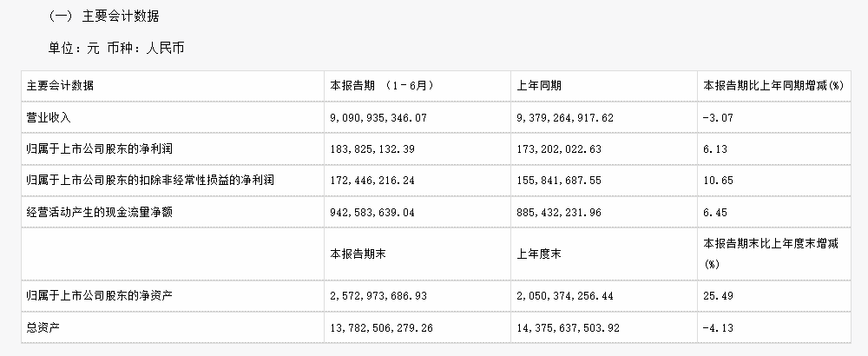Click the 总资产 row label
This screenshot has width=868, height=356.
[43, 327]
